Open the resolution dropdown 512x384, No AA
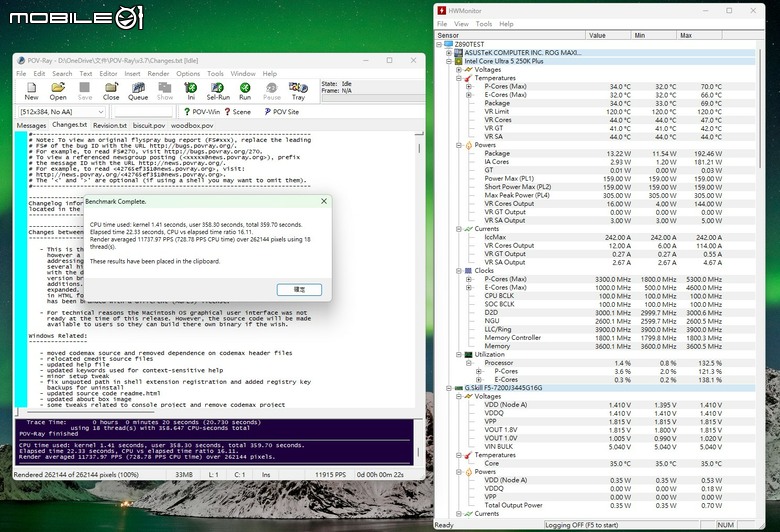The height and width of the screenshot is (532, 780). pos(62,112)
